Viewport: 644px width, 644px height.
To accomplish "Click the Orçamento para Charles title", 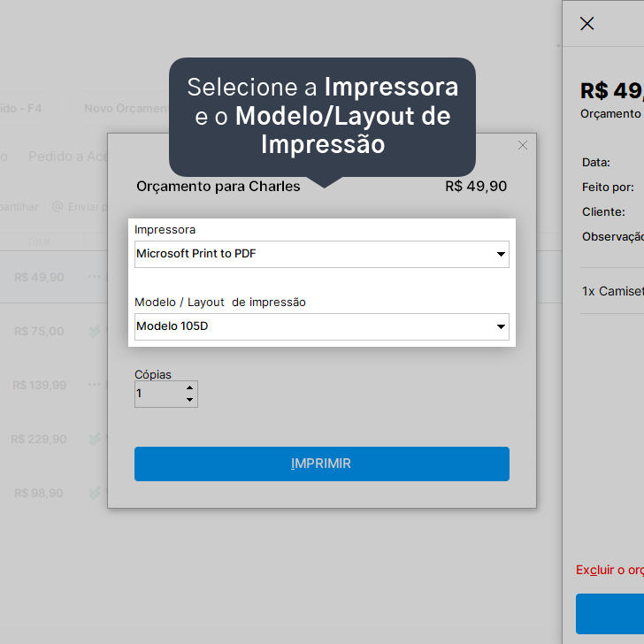I will tap(218, 187).
